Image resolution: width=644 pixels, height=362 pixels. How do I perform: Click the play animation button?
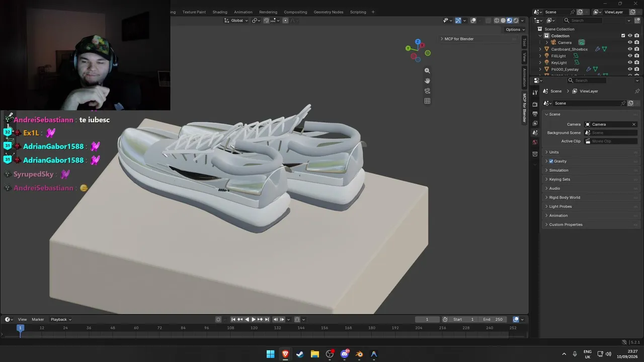point(254,319)
